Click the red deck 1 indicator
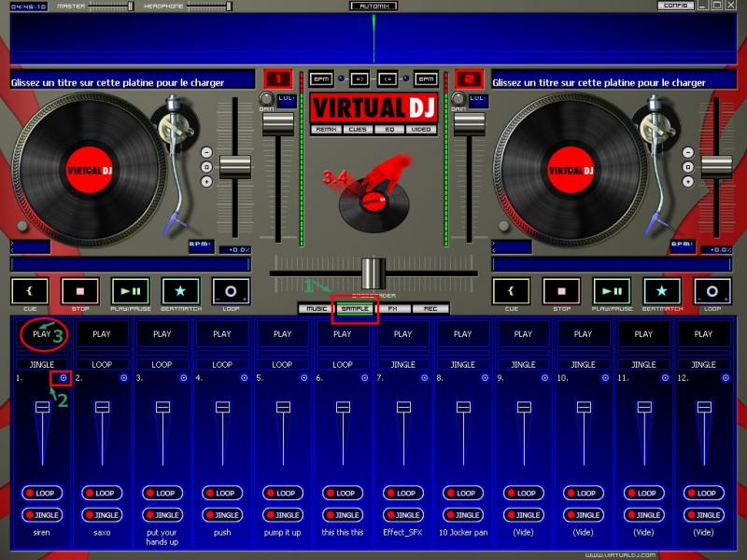 tap(277, 79)
